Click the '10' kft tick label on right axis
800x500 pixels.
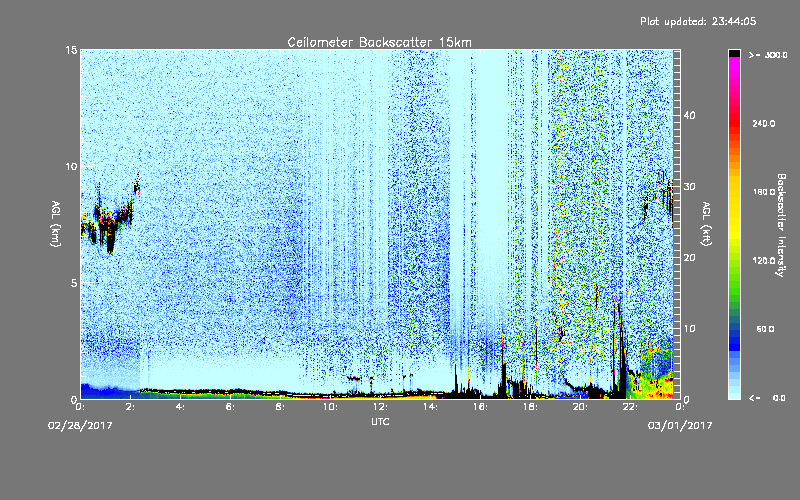(x=689, y=329)
